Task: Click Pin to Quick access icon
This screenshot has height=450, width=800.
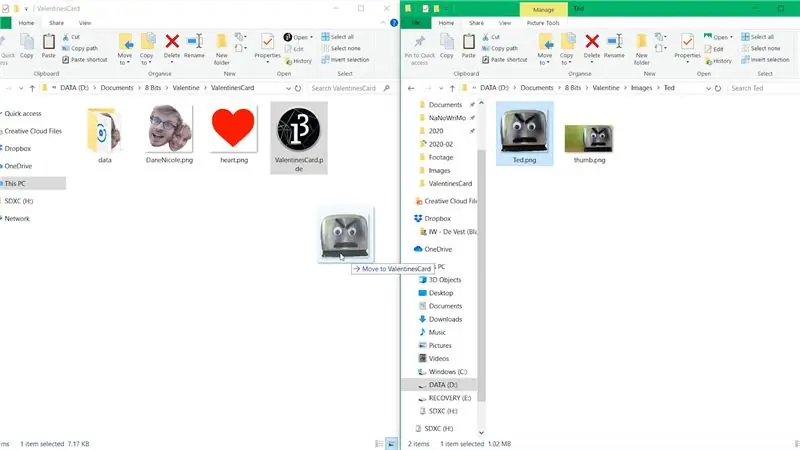Action: [419, 49]
